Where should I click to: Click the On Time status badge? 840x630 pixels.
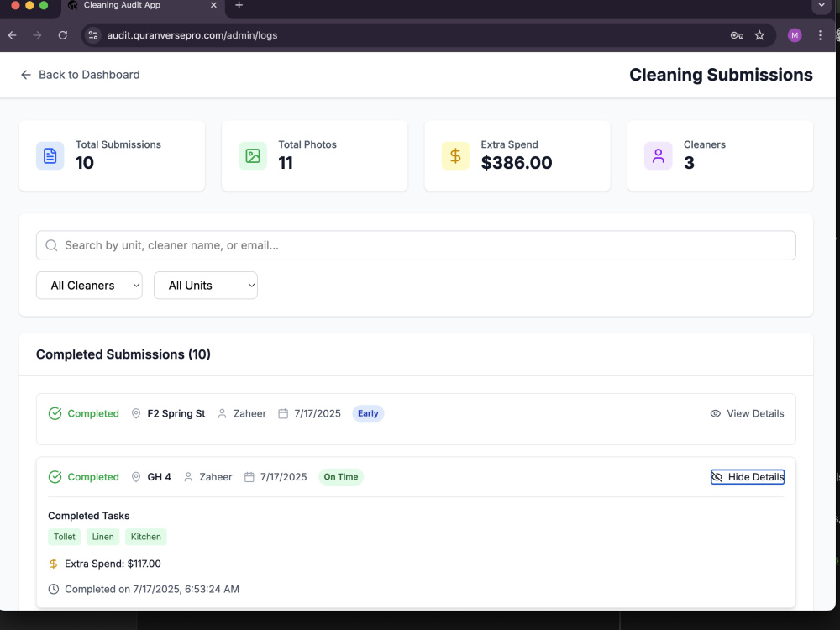pyautogui.click(x=341, y=477)
